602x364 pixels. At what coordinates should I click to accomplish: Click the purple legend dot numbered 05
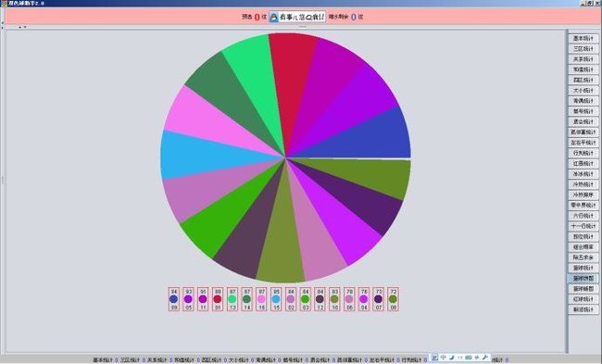point(188,299)
